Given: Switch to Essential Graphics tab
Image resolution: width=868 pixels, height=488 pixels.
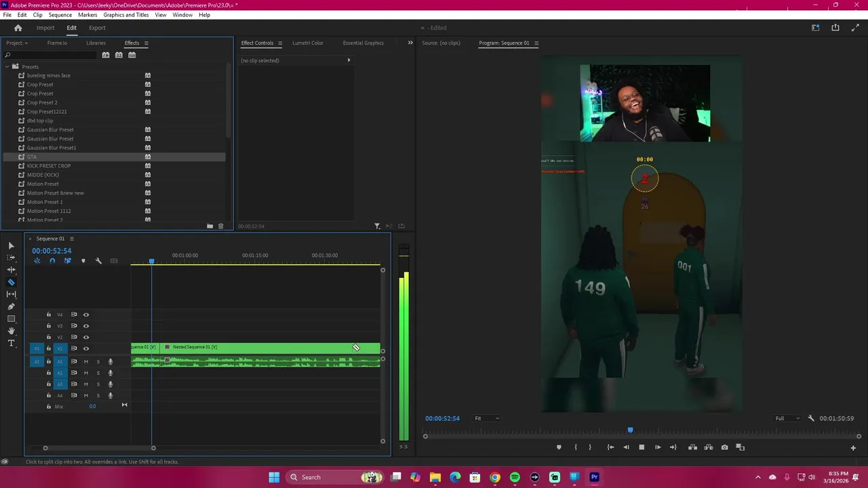Looking at the screenshot, I should tap(363, 43).
